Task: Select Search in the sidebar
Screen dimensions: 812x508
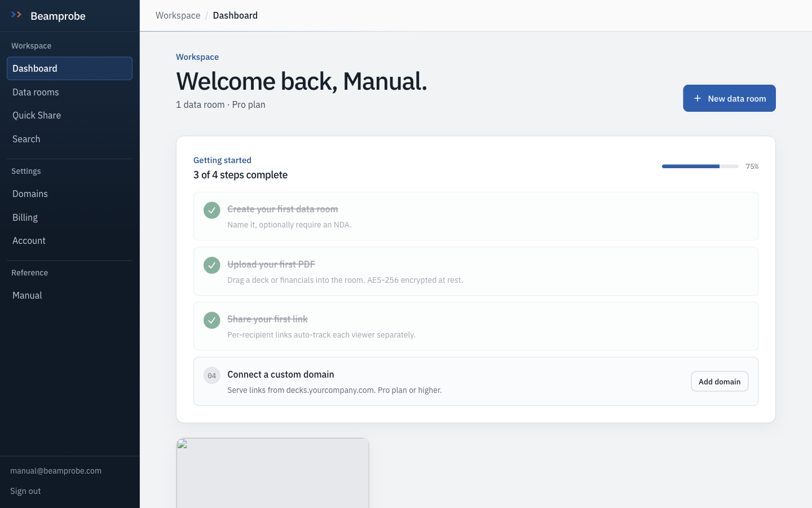Action: pos(69,139)
